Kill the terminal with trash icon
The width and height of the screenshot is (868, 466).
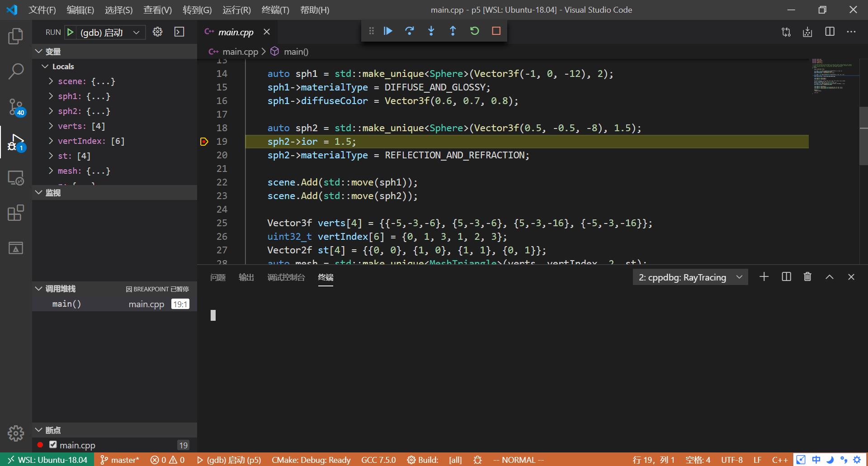[x=807, y=276]
